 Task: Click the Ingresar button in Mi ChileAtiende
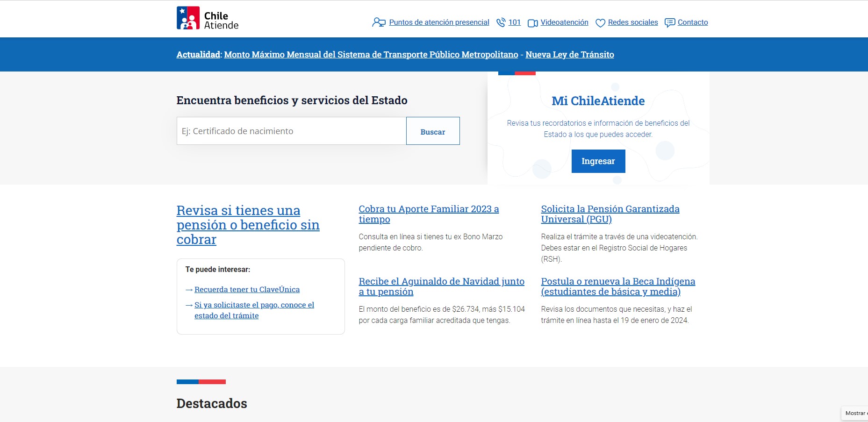pyautogui.click(x=598, y=161)
